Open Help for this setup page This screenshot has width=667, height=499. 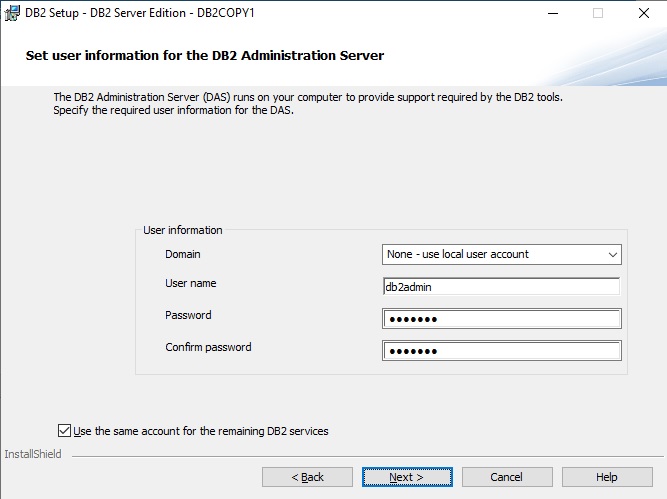point(607,477)
